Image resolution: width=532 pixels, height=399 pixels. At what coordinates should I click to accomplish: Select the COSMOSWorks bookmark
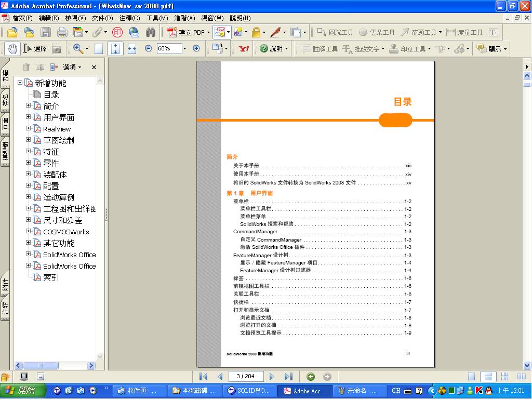[x=66, y=232]
